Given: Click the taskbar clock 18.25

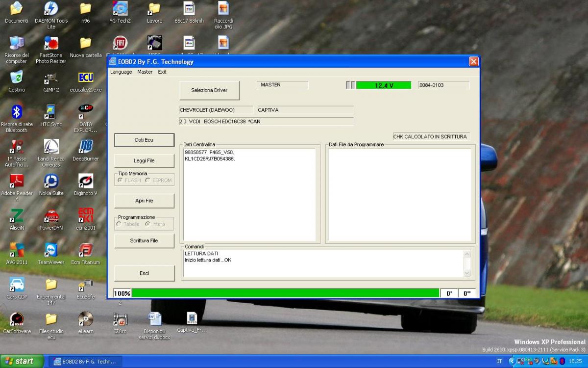Looking at the screenshot, I should (575, 361).
